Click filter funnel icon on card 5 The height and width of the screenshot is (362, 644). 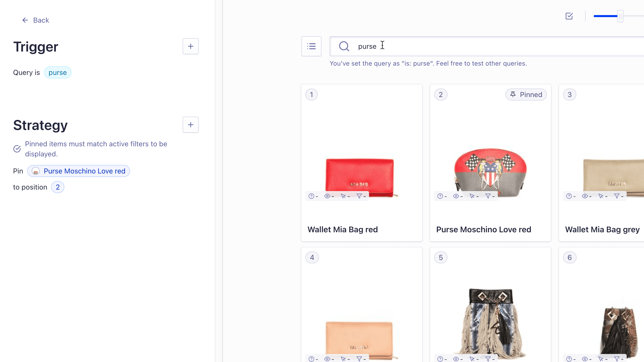pos(488,359)
